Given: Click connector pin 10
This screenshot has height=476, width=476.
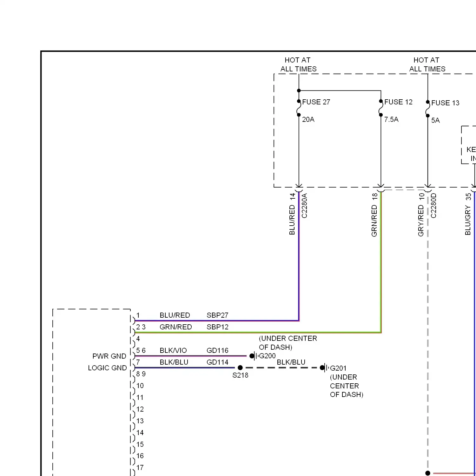Looking at the screenshot, I should click(140, 386).
